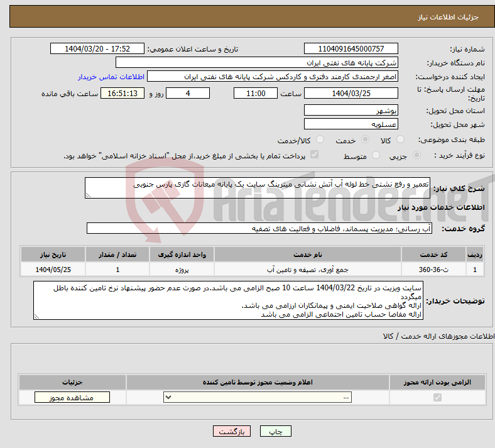
Task: Select the کالا/خدمت radio button
Action: click(320, 139)
